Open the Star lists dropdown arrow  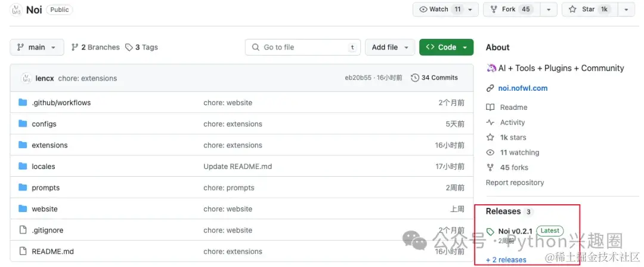pos(626,10)
